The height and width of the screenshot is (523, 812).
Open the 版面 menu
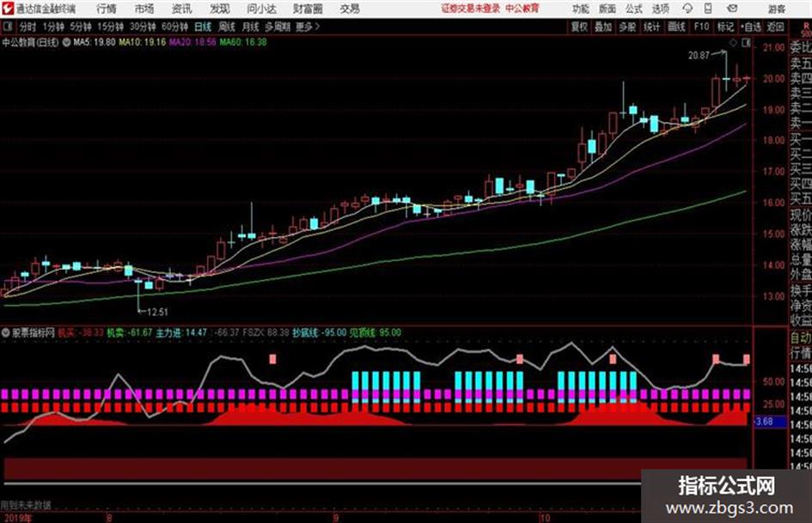(607, 9)
